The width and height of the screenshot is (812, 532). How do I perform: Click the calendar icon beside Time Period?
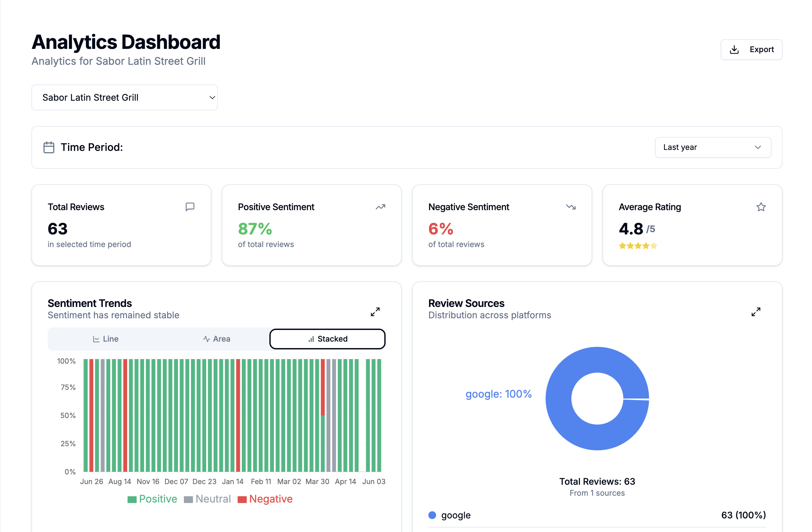coord(49,147)
